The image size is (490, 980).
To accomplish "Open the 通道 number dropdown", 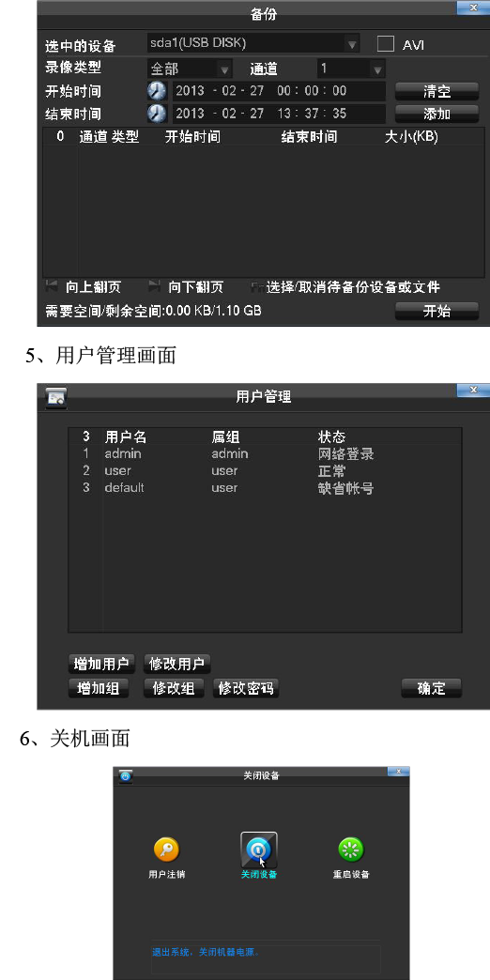I will tap(351, 69).
